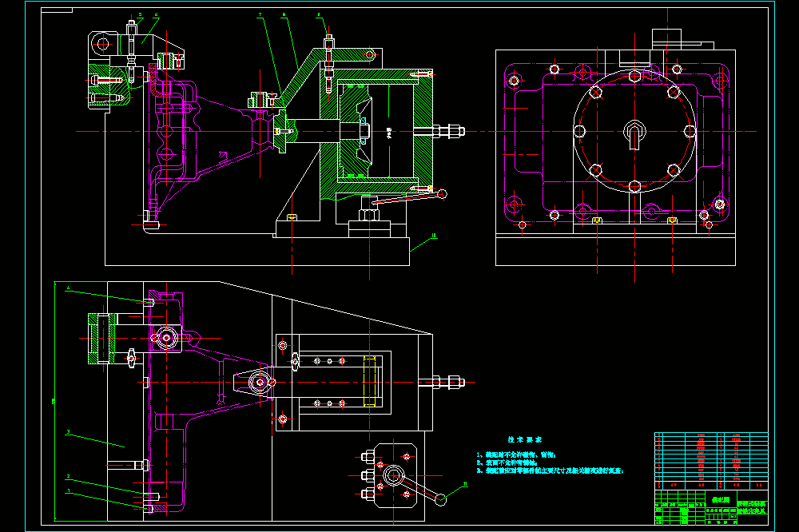799x532 pixels.
Task: Click balloon 11 beside the handle knob
Action: (465, 483)
